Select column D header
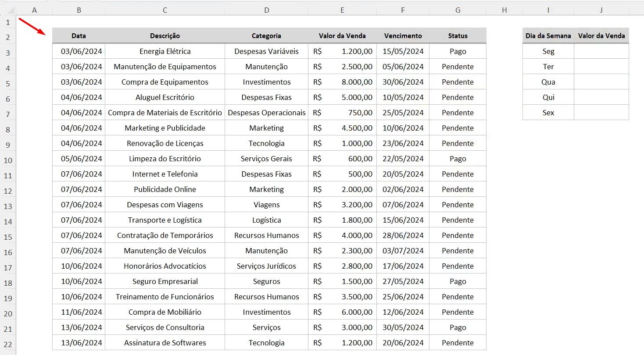 tap(266, 10)
